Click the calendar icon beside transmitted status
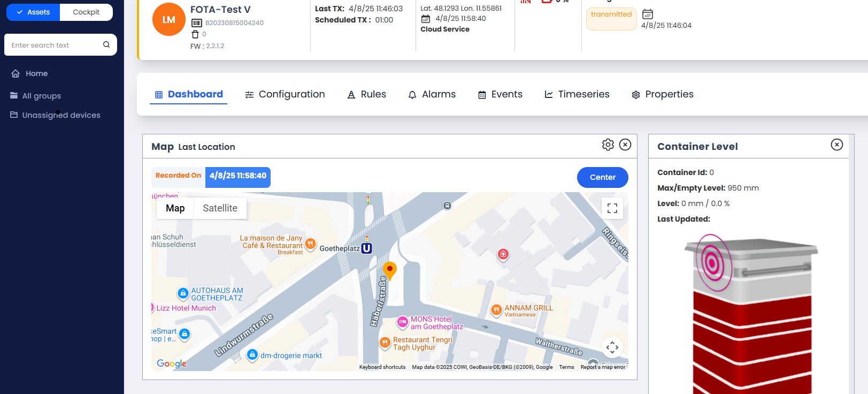 point(647,14)
